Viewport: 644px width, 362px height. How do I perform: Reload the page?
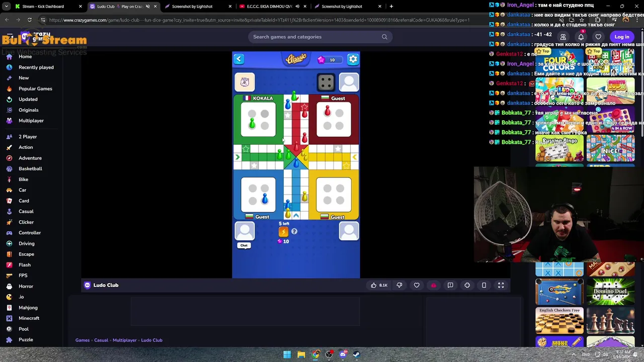point(30,20)
